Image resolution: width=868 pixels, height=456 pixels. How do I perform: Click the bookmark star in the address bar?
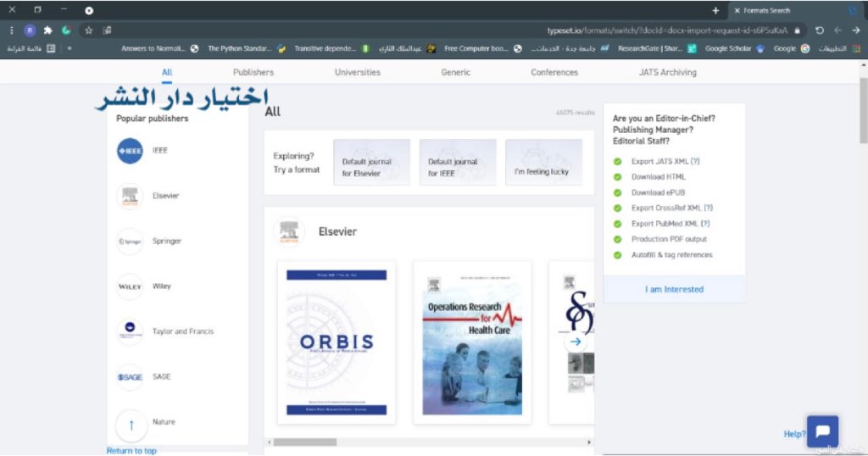coord(88,31)
